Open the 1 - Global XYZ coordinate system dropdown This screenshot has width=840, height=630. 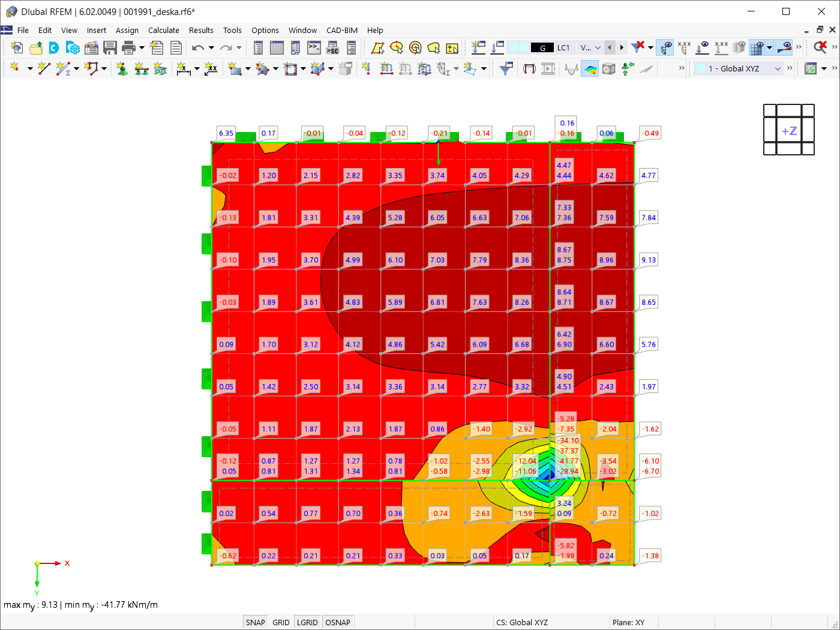[x=779, y=68]
